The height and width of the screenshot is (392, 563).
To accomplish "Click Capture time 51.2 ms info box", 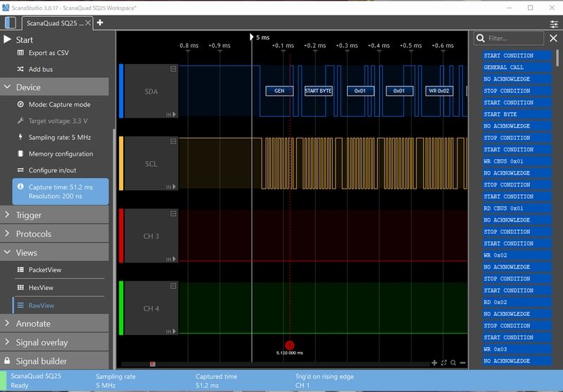I will 61,191.
